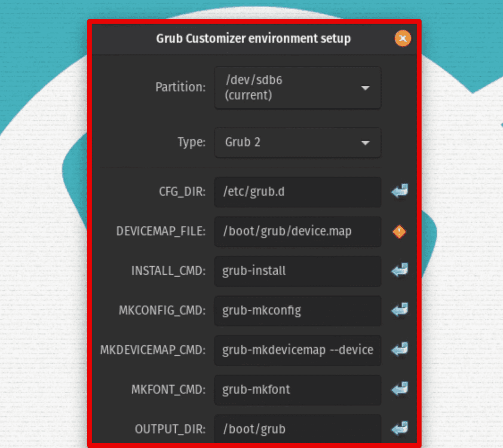Choose Grub 2 from the Type selector
This screenshot has width=503, height=448.
(298, 143)
